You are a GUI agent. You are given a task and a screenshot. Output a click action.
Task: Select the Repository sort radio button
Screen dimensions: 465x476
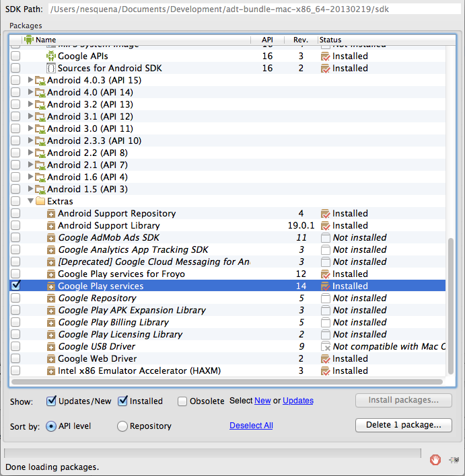(122, 426)
